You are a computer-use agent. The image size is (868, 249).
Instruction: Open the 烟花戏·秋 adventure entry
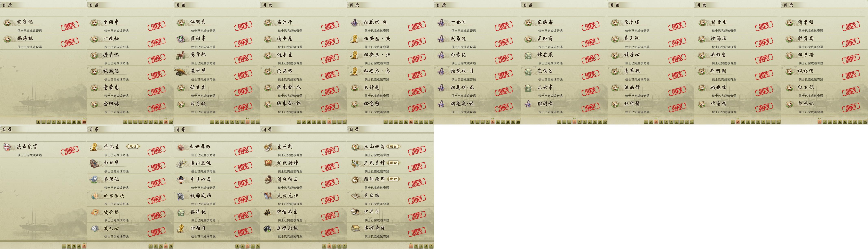pos(477,107)
